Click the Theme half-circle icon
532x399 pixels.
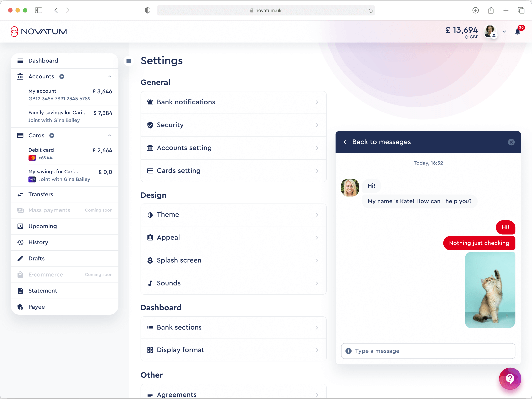click(x=150, y=215)
